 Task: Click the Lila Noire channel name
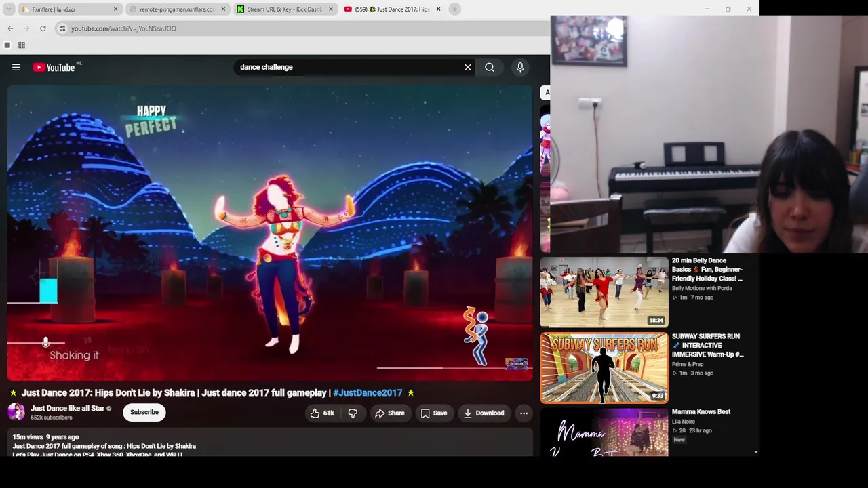[684, 422]
